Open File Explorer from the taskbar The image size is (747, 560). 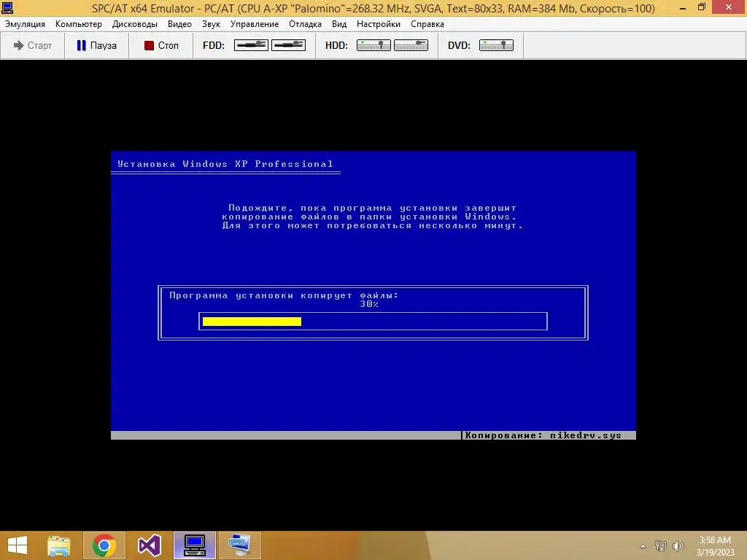pos(58,545)
